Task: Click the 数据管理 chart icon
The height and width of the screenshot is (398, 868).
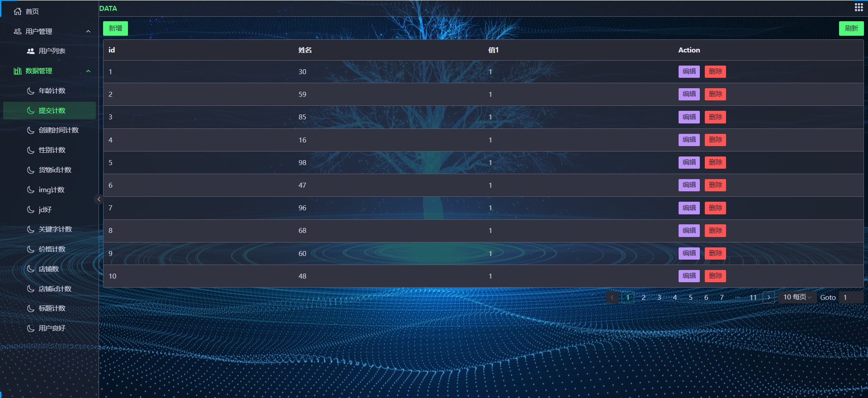Action: (x=18, y=71)
